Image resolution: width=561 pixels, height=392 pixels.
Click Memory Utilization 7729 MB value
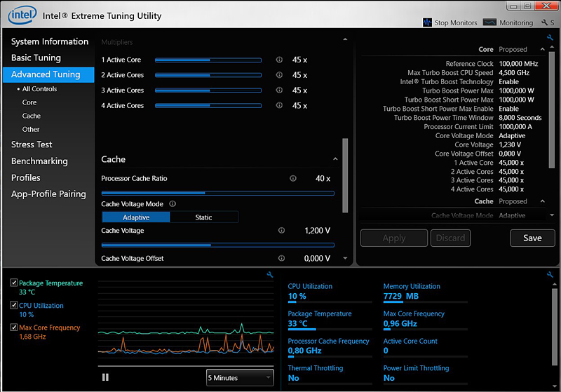tap(400, 296)
